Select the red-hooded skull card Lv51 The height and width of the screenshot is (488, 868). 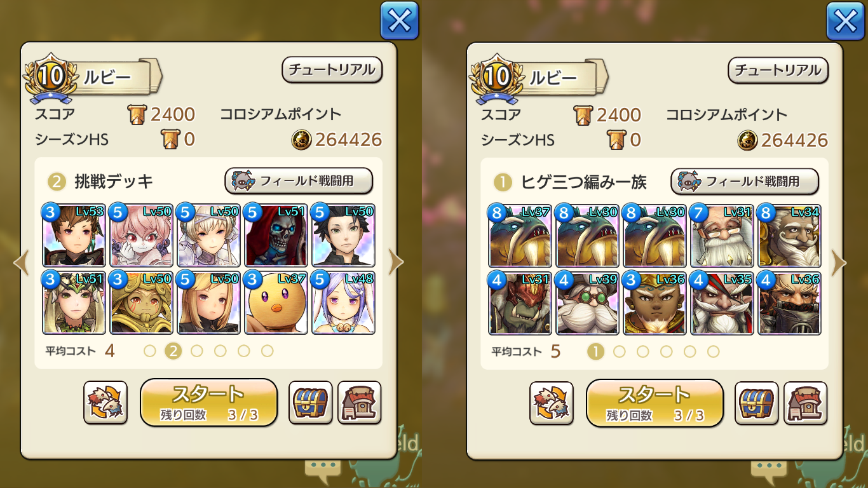point(276,235)
